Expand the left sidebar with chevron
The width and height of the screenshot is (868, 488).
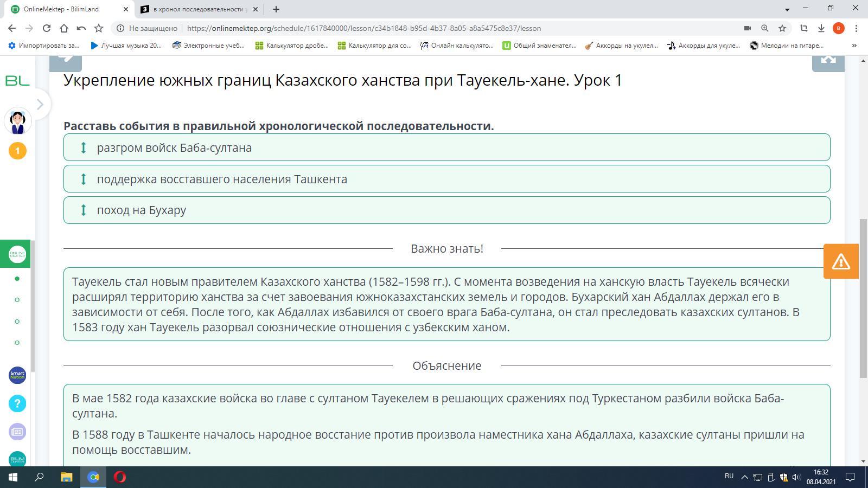[40, 104]
